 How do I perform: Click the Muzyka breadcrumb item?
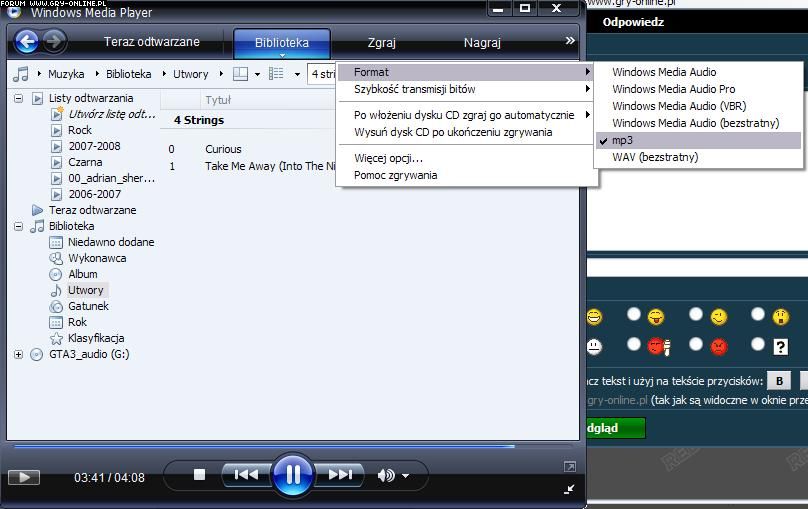[x=66, y=74]
